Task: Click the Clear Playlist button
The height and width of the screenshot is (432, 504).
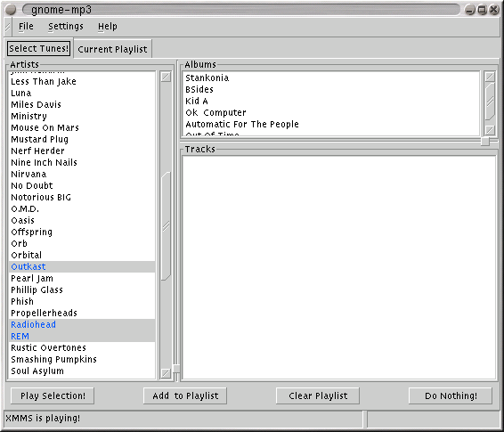Action: coord(318,395)
